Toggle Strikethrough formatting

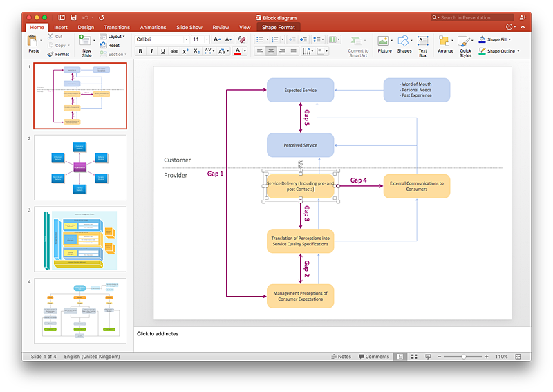[x=174, y=52]
